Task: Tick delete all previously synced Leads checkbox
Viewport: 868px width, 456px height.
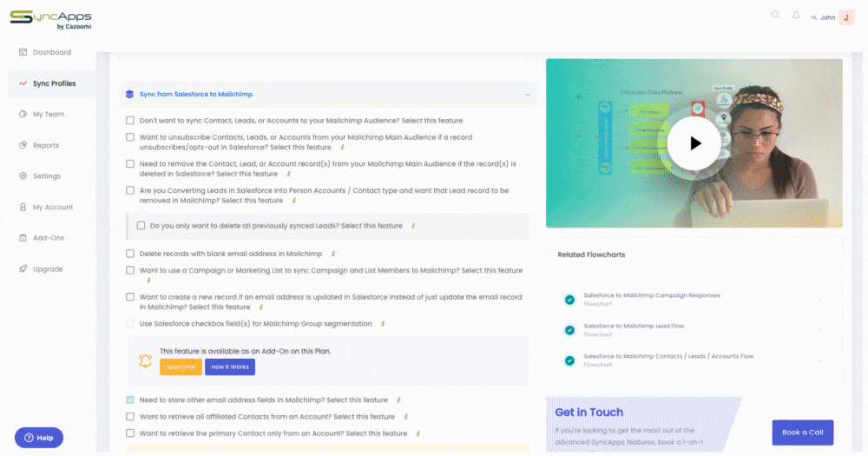Action: click(141, 226)
